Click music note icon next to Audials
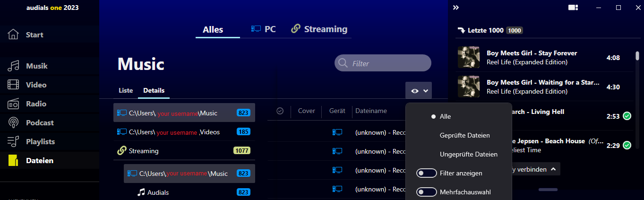Viewport: 644px width, 200px height. point(141,192)
